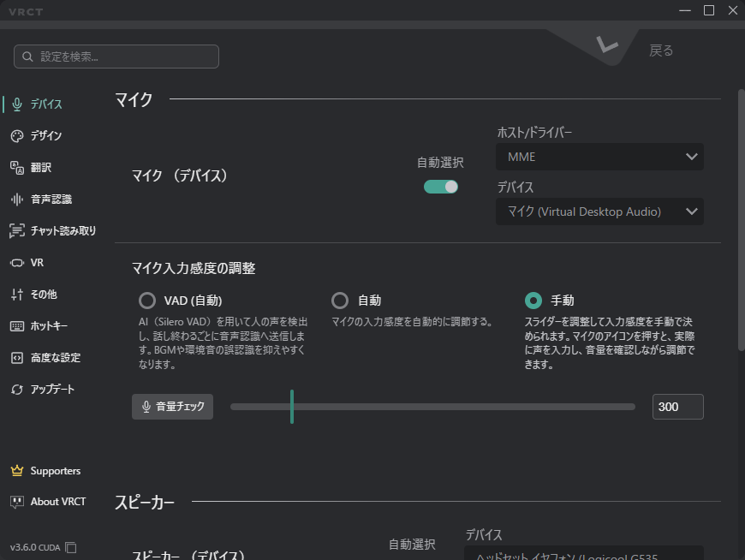Click the headset icon beside VR
The height and width of the screenshot is (560, 745).
(x=17, y=263)
